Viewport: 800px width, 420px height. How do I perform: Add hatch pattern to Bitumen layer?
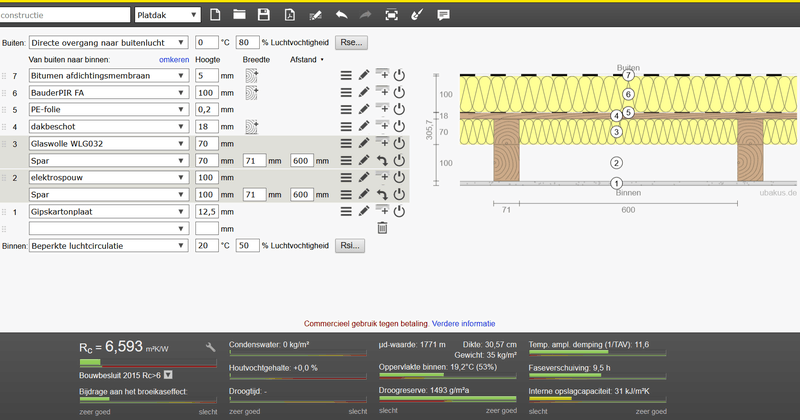(x=252, y=76)
